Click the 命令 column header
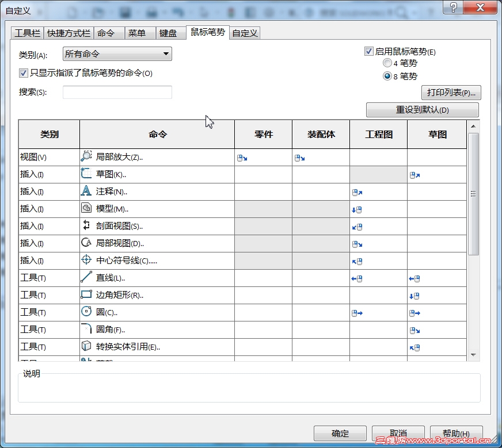The width and height of the screenshot is (502, 448). point(157,135)
